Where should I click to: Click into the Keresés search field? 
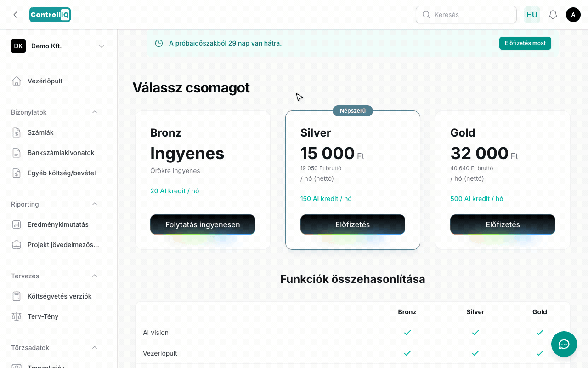[466, 15]
